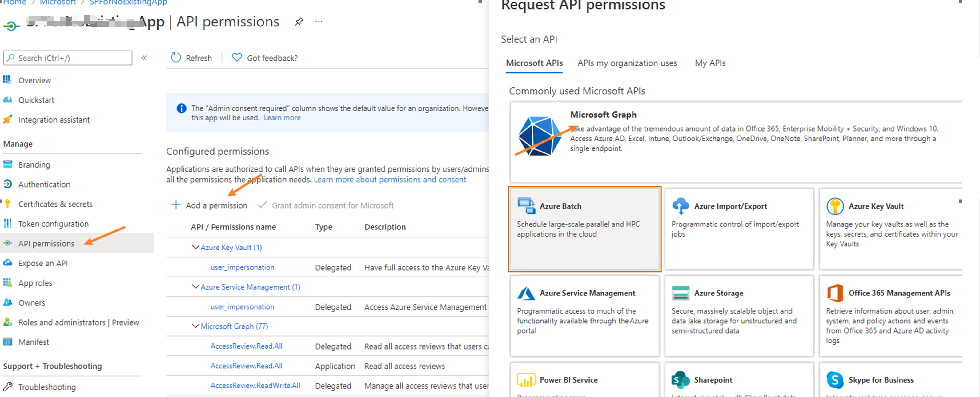Click the pin icon beside the page title

pyautogui.click(x=299, y=22)
